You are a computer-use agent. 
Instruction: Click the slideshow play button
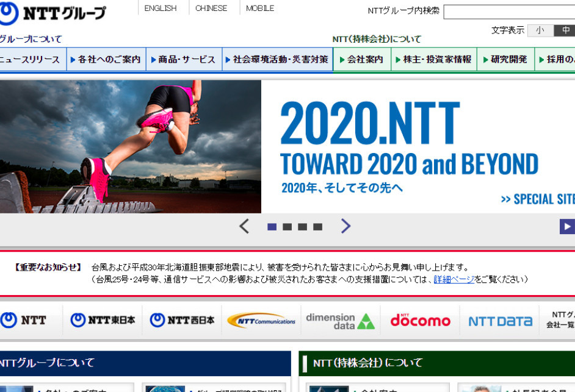click(567, 226)
